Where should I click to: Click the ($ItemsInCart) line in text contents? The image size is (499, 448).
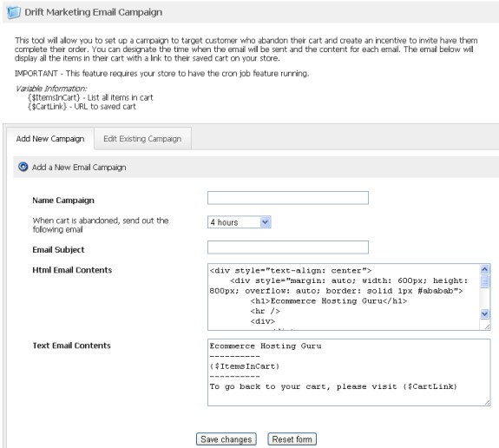point(245,366)
